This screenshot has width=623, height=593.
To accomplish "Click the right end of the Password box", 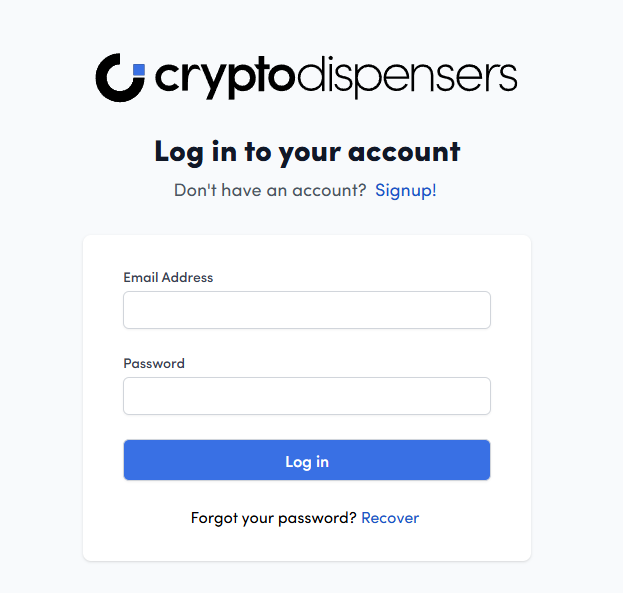I will [x=479, y=396].
